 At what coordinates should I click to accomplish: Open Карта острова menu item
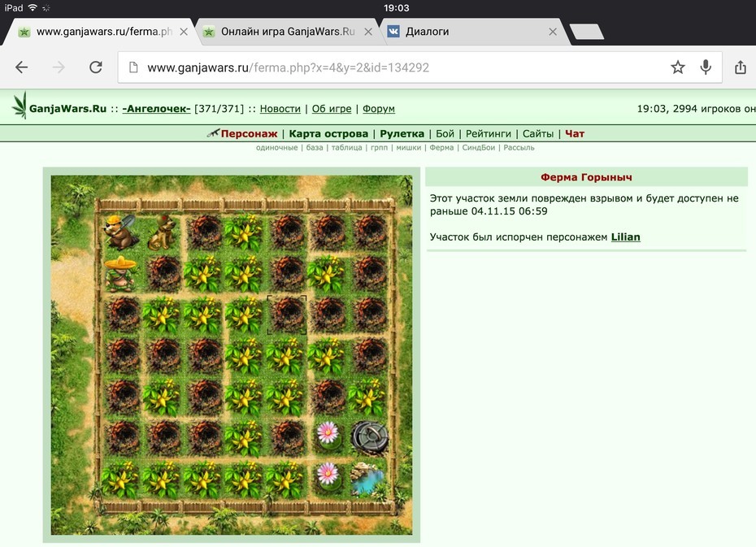click(328, 133)
